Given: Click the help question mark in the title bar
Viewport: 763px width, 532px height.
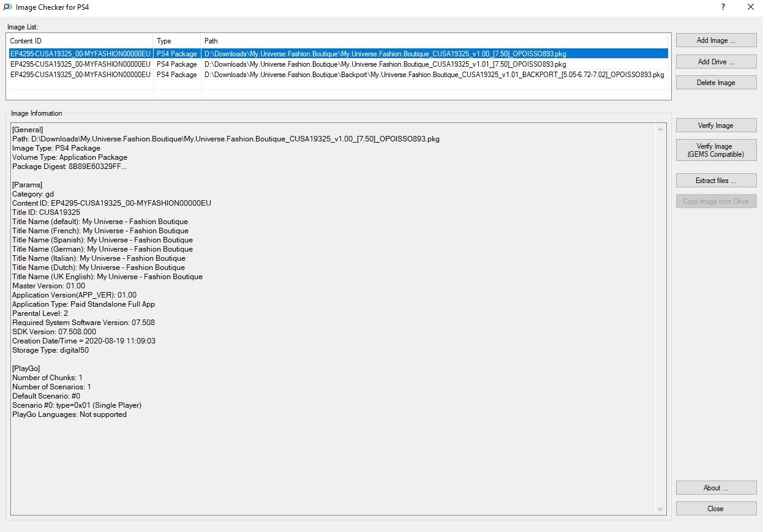Looking at the screenshot, I should coord(723,7).
